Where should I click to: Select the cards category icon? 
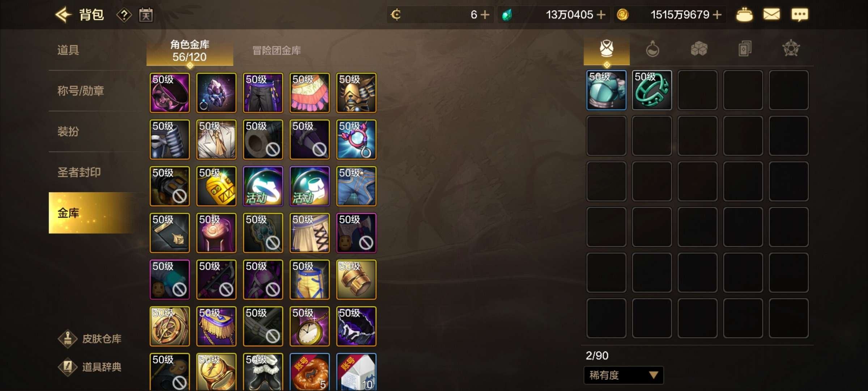tap(745, 49)
